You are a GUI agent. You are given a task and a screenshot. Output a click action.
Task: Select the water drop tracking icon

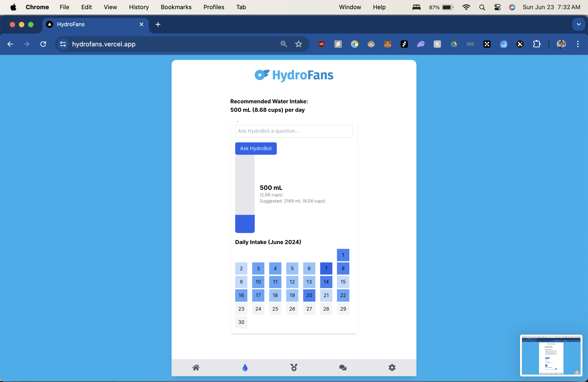point(245,368)
